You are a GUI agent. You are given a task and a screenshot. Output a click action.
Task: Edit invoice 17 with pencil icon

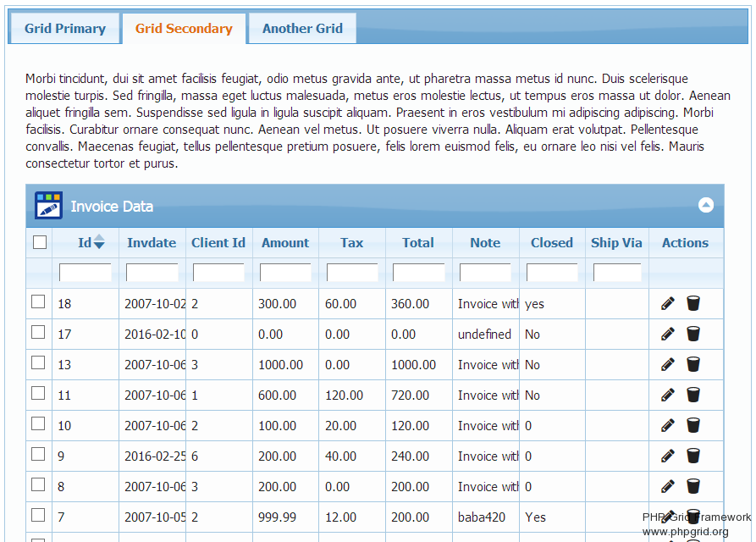click(x=668, y=334)
